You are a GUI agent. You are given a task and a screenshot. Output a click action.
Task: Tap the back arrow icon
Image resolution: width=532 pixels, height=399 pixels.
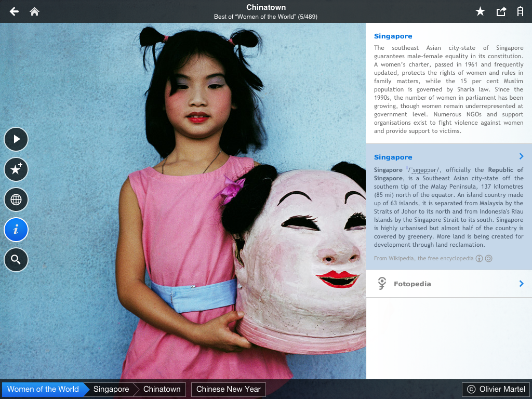[14, 11]
